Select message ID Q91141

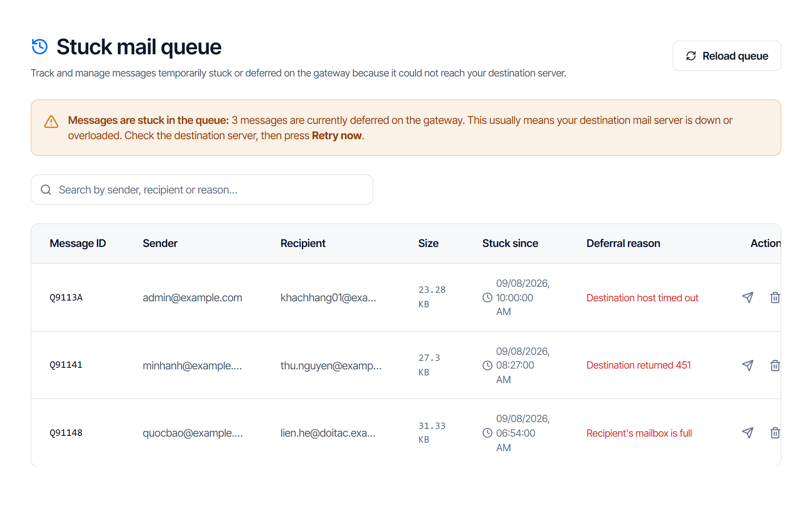(66, 365)
